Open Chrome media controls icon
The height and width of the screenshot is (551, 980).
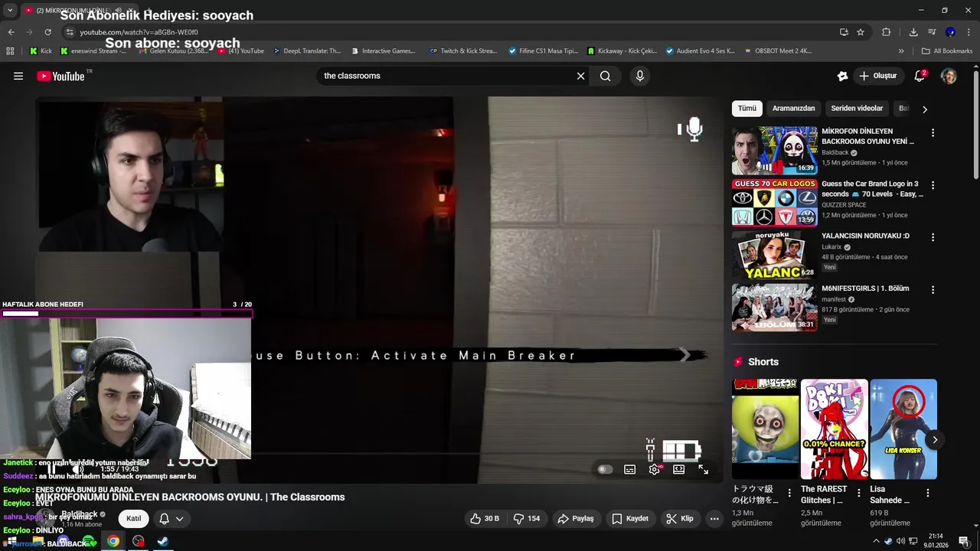tap(932, 32)
